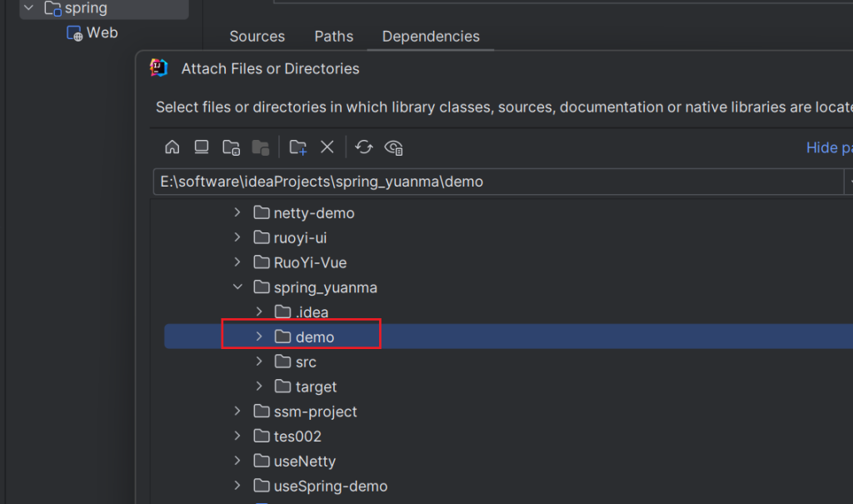Click the Web facet icon
This screenshot has height=504, width=853.
75,33
